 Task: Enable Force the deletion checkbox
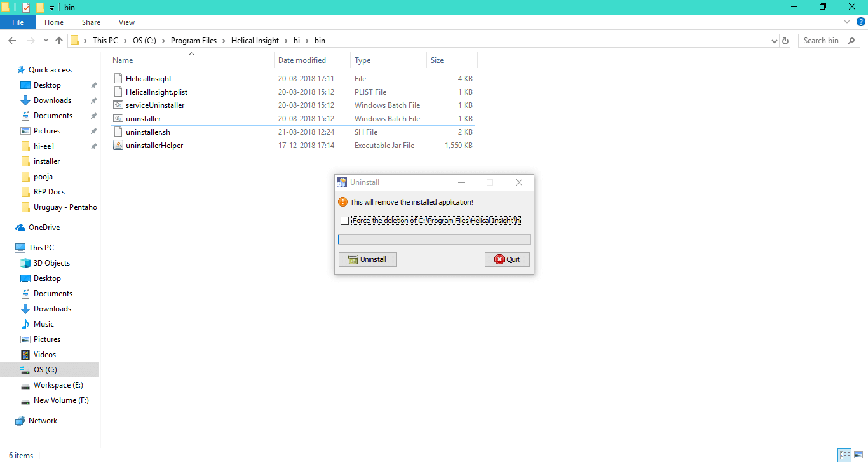pyautogui.click(x=345, y=221)
